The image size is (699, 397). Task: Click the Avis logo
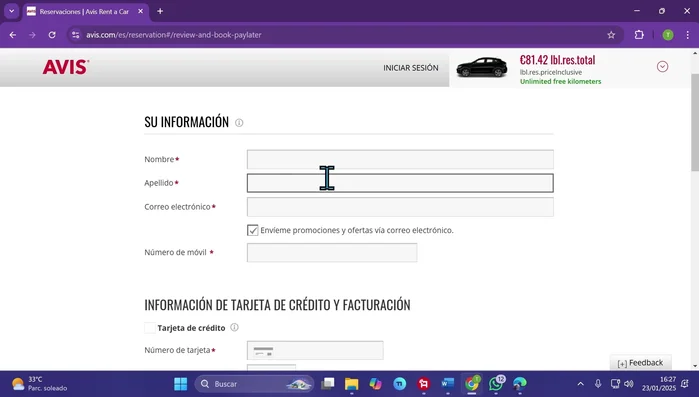tap(66, 67)
